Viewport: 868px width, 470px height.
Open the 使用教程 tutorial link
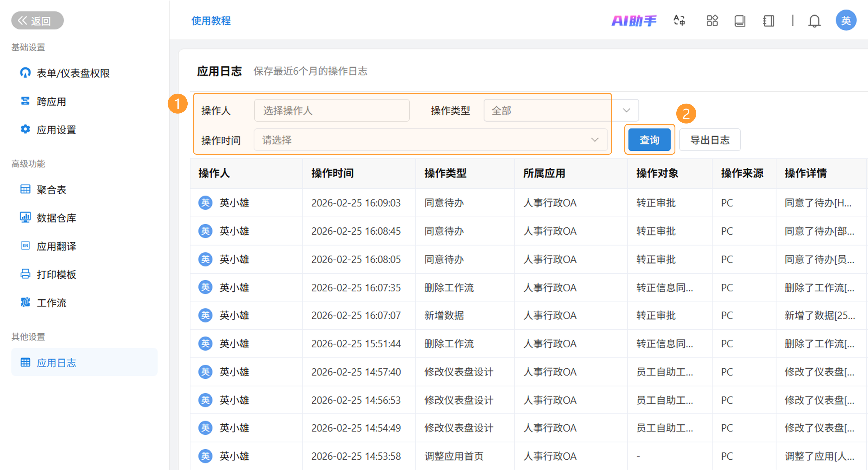pos(211,21)
